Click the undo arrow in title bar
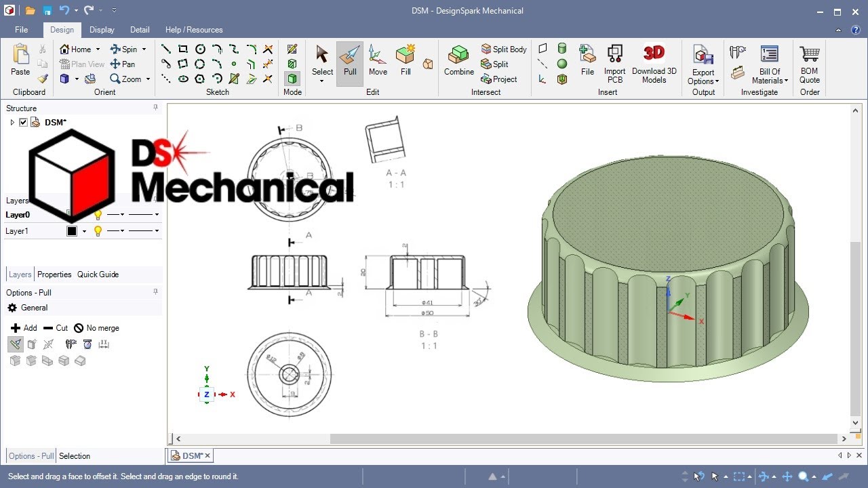This screenshot has height=488, width=868. [x=64, y=11]
